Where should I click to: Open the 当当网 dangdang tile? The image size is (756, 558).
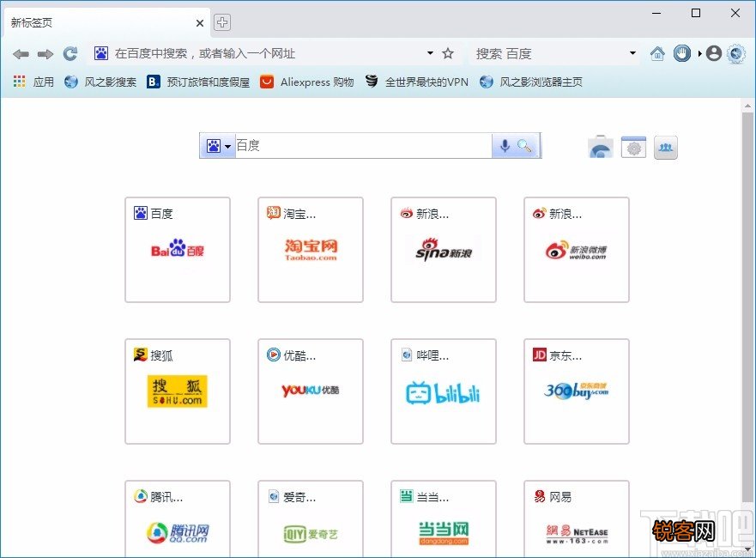coord(444,519)
